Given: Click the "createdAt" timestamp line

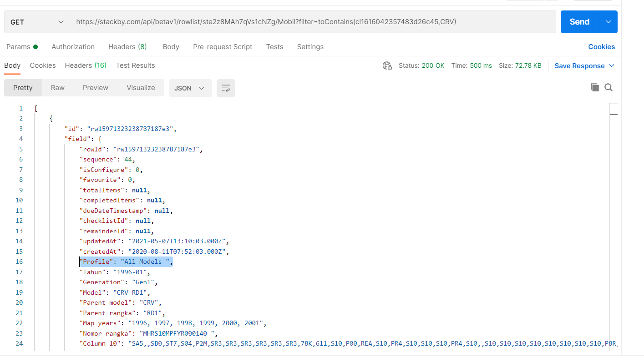Looking at the screenshot, I should point(153,251).
